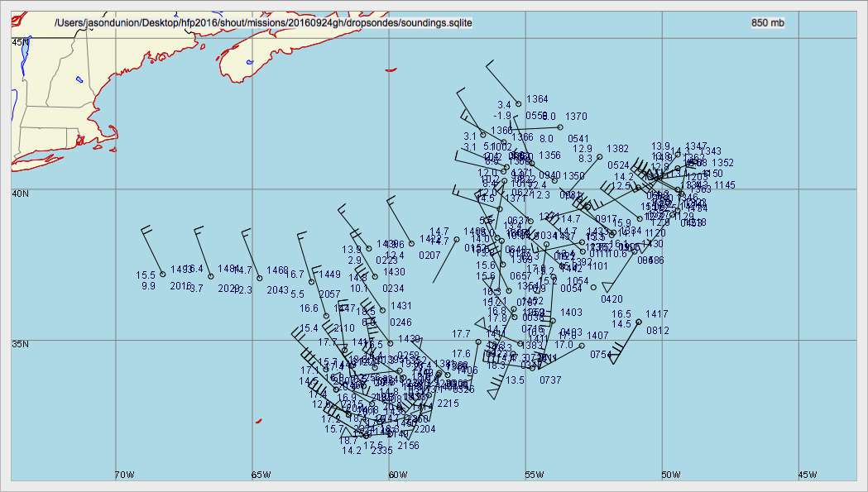868x492 pixels.
Task: Click the '0754' time label
Action: click(602, 354)
